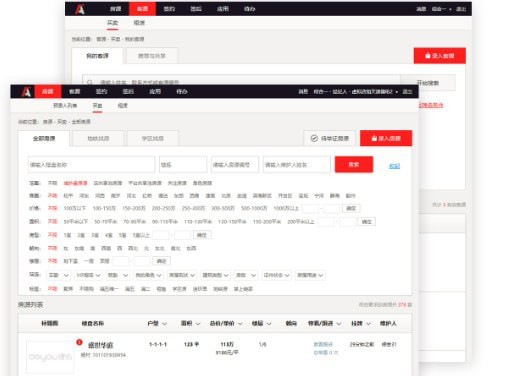Sort by 总价/单价 column chevron
The image size is (508, 376).
pos(240,324)
